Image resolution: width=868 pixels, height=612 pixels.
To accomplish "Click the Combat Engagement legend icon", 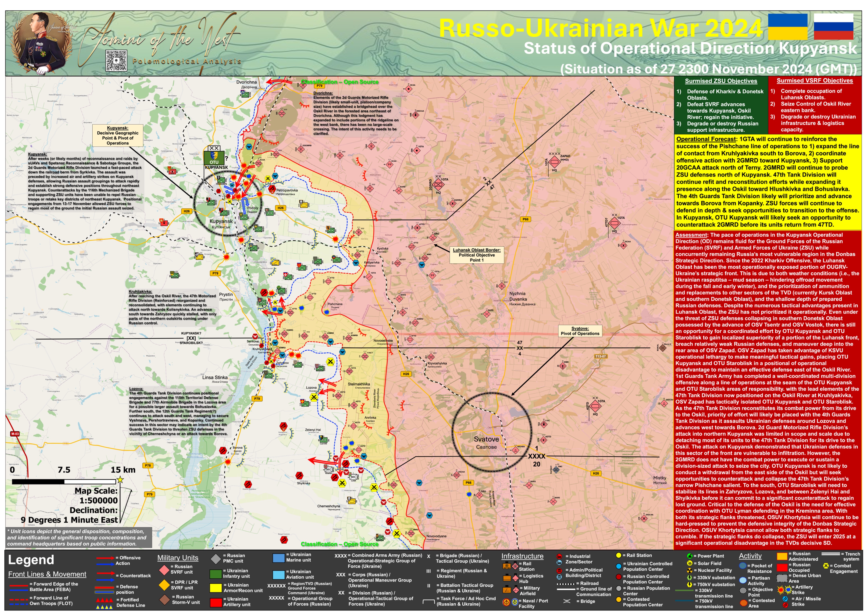I will (826, 566).
